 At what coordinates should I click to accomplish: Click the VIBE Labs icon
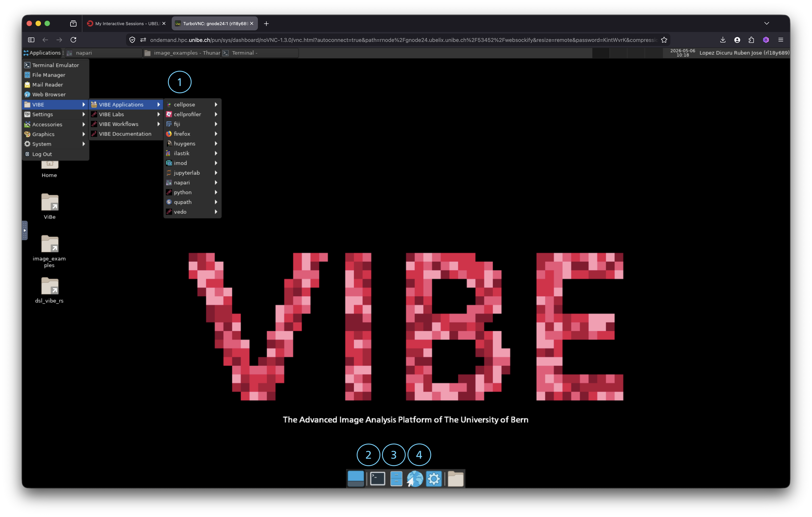click(94, 114)
